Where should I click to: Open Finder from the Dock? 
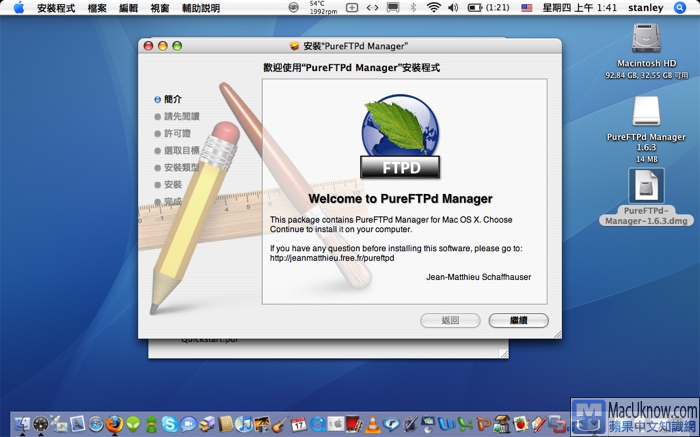coord(22,424)
